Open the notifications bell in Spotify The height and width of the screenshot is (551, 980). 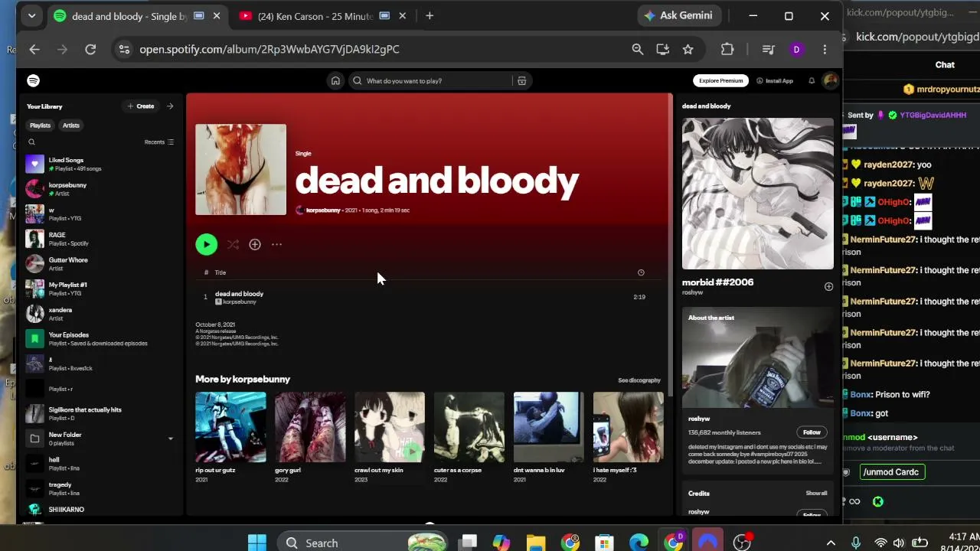coord(812,80)
